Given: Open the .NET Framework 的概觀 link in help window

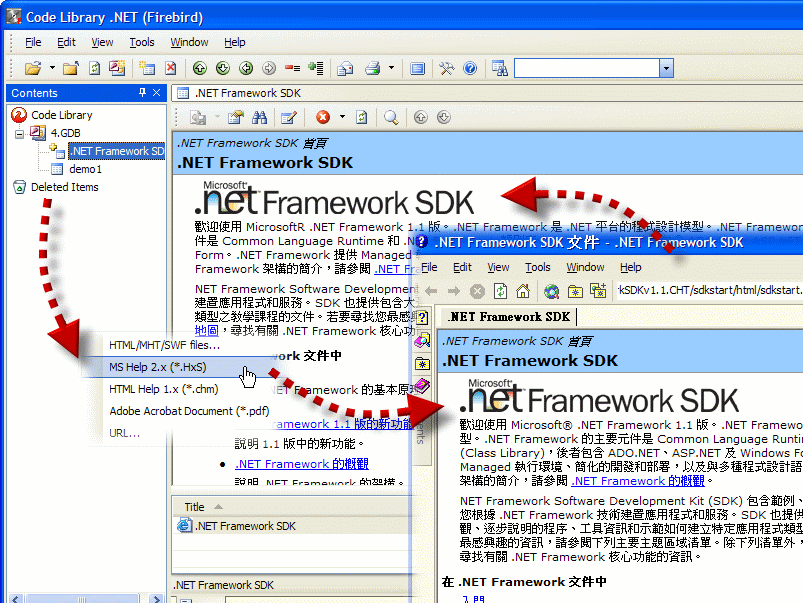Looking at the screenshot, I should [x=638, y=481].
